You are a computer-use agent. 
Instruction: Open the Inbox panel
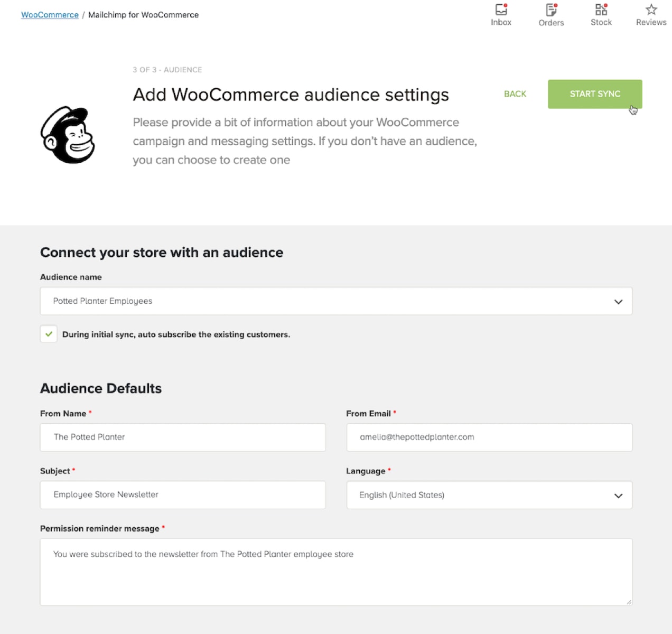[501, 14]
